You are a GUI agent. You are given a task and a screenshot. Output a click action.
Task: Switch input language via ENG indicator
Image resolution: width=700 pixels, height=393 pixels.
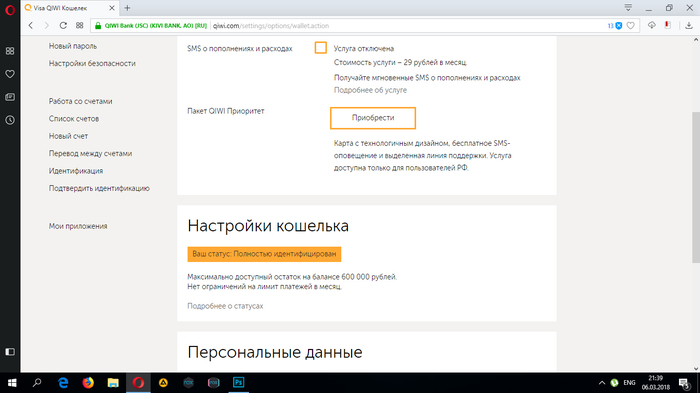629,383
